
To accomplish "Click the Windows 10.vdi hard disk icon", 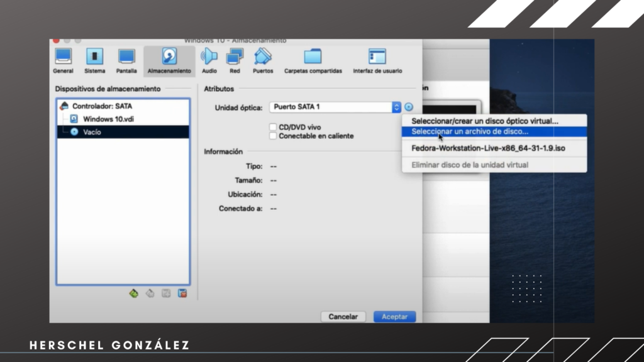I will tap(74, 119).
